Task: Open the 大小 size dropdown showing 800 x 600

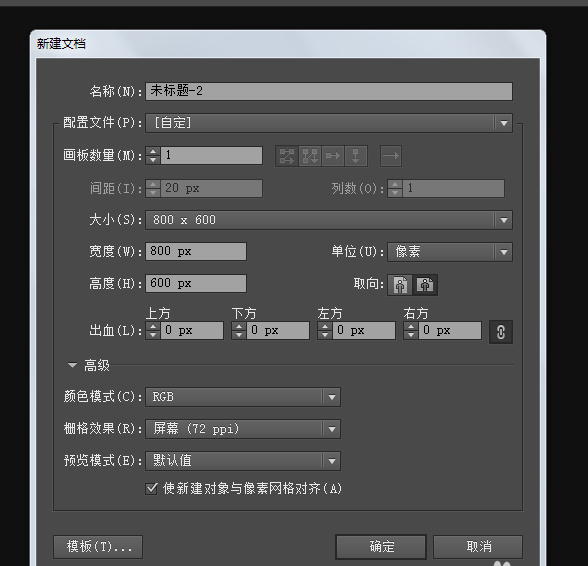Action: [329, 220]
